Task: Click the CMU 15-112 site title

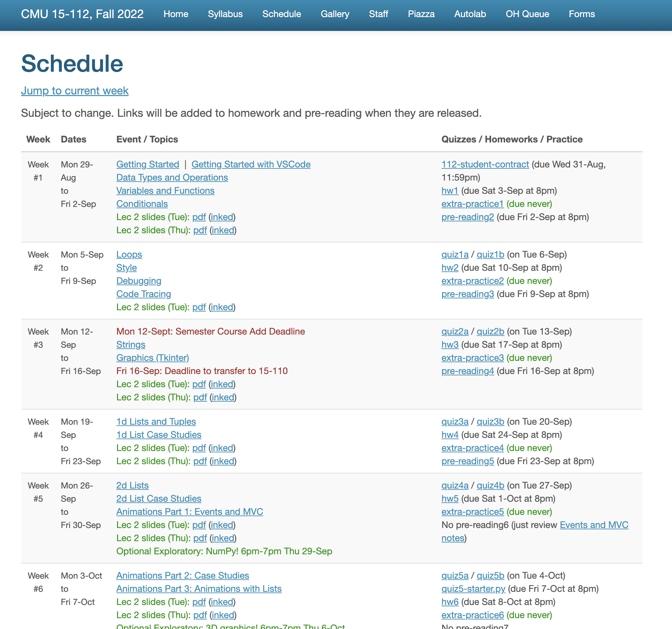Action: (82, 14)
